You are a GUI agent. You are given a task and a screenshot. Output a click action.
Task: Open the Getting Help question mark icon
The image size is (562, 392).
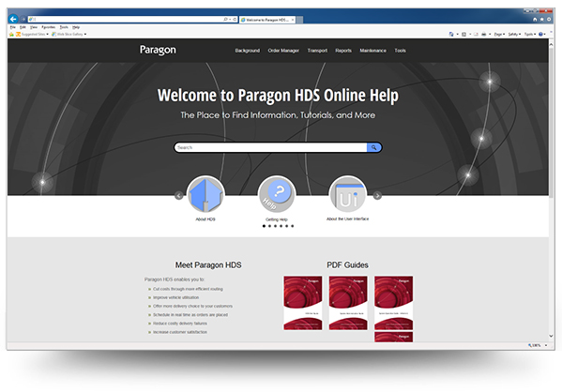[277, 194]
